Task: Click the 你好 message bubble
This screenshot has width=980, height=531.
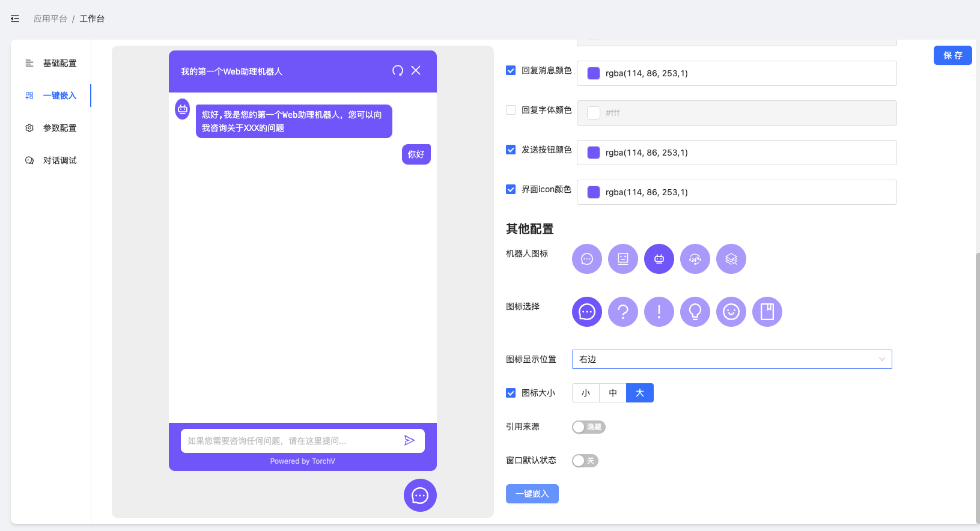Action: tap(416, 154)
